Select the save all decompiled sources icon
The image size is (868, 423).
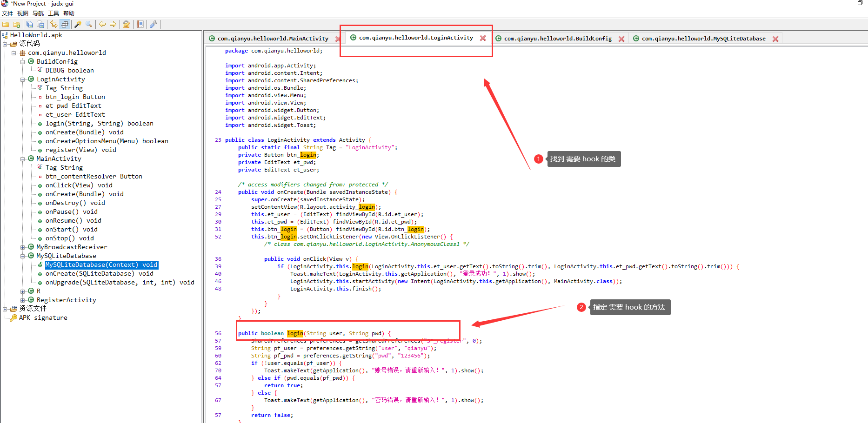click(29, 24)
